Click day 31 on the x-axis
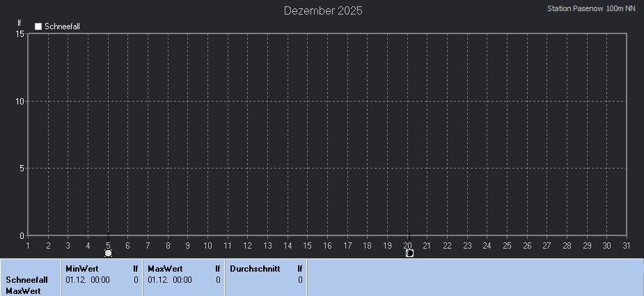The image size is (644, 296). (627, 245)
